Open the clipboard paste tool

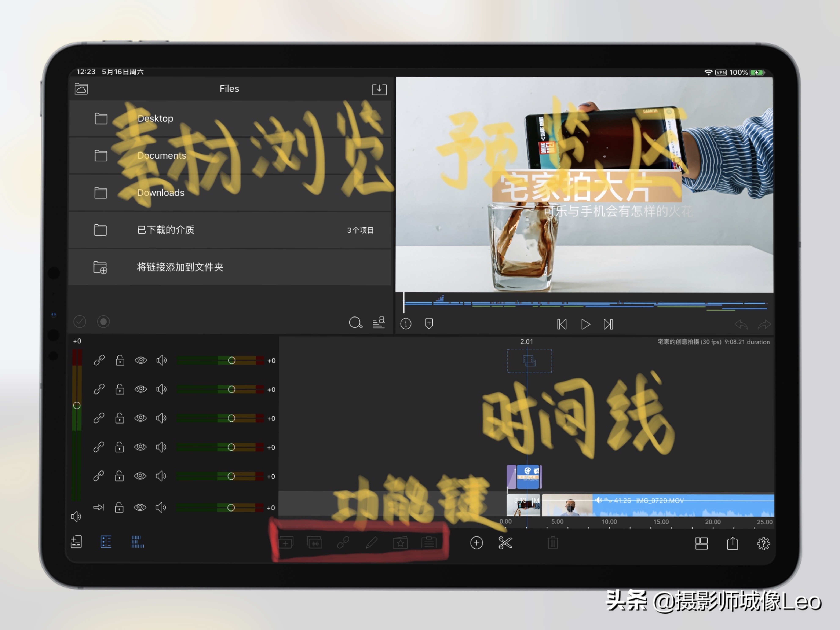pos(430,543)
